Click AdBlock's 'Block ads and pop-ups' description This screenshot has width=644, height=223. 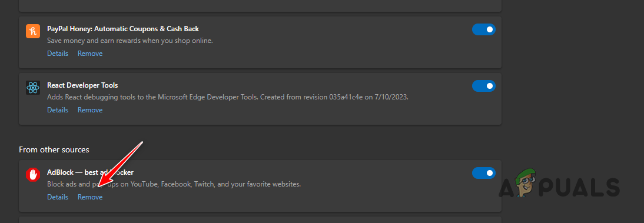click(x=174, y=184)
